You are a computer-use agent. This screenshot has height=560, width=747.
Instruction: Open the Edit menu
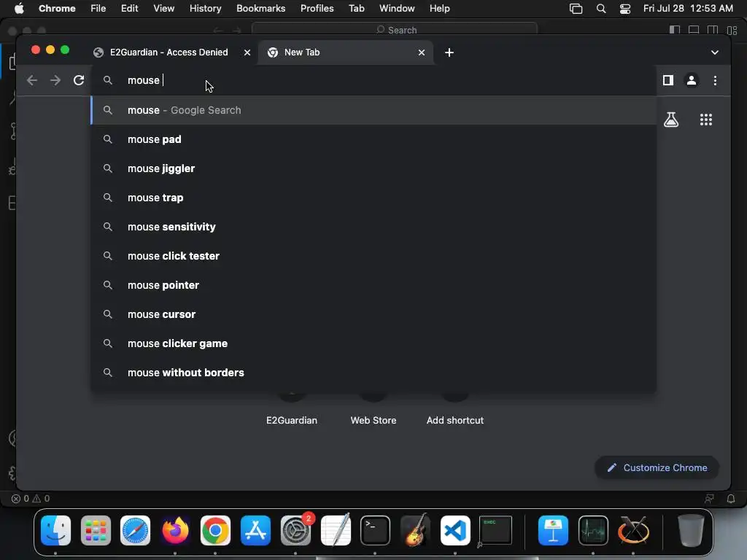130,9
